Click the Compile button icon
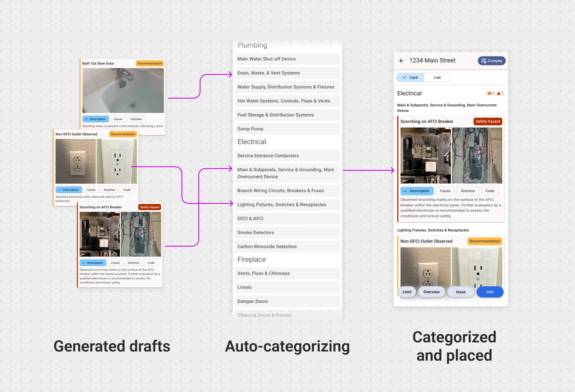The image size is (575, 392). click(484, 61)
